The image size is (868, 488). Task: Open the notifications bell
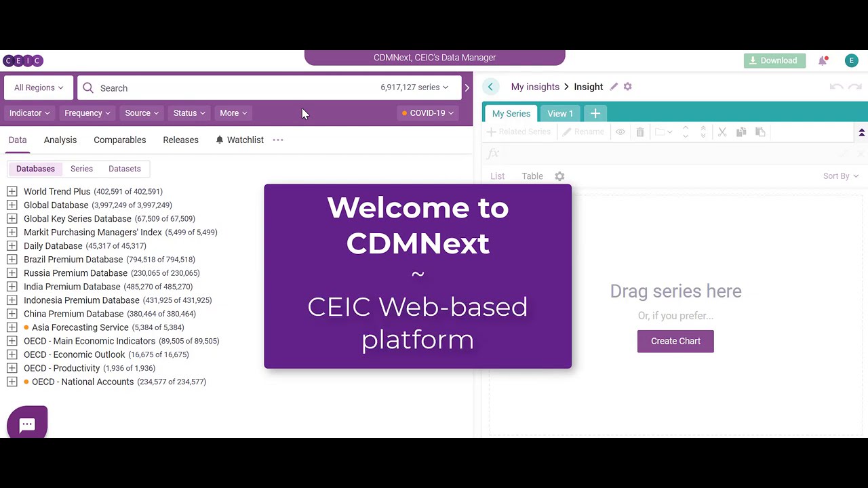coord(823,61)
